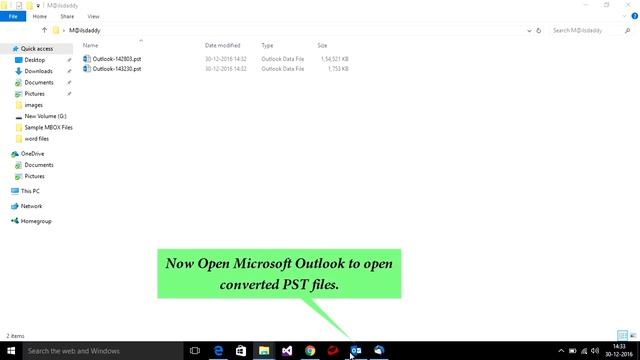Open This PC in navigation pane
Viewport: 640px width, 360px height.
30,191
